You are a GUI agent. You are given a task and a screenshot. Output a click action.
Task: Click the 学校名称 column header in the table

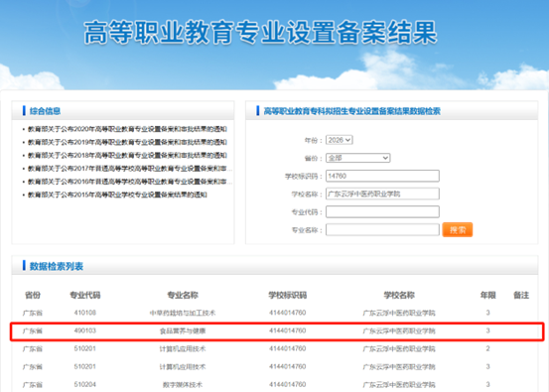click(x=399, y=295)
